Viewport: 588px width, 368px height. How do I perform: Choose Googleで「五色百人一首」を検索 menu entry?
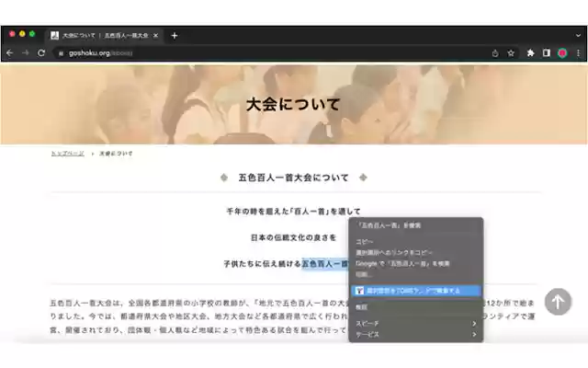tap(416, 264)
